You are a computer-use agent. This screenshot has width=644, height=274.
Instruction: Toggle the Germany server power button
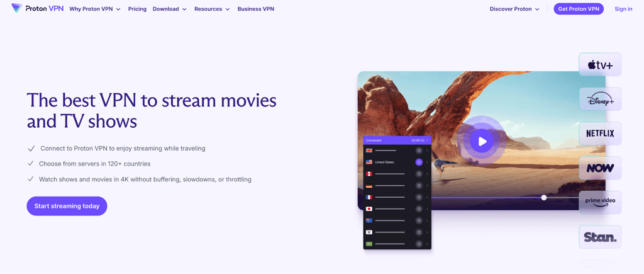[419, 186]
